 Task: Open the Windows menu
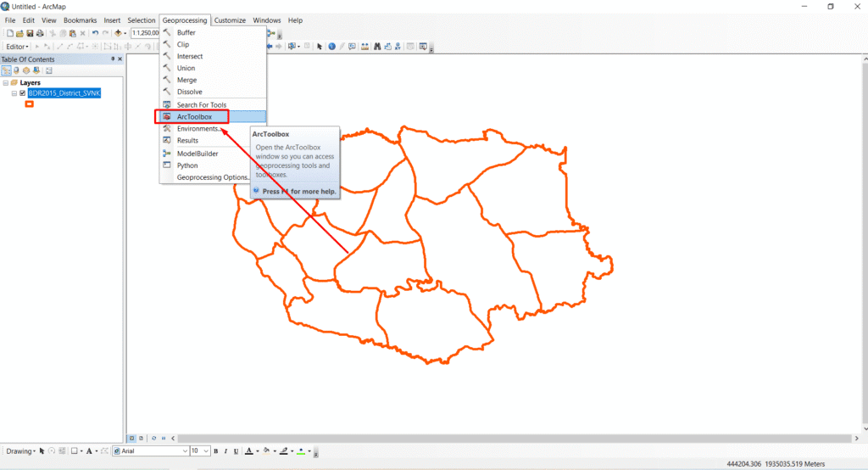pyautogui.click(x=267, y=20)
